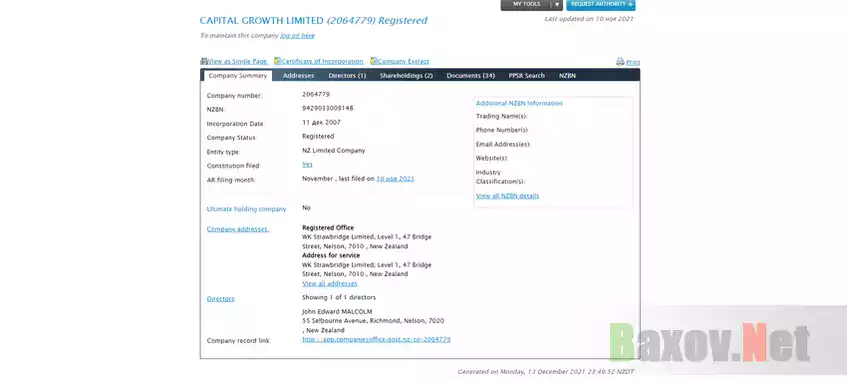The height and width of the screenshot is (381, 847).
Task: Click the printer icon beside Print
Action: 620,62
